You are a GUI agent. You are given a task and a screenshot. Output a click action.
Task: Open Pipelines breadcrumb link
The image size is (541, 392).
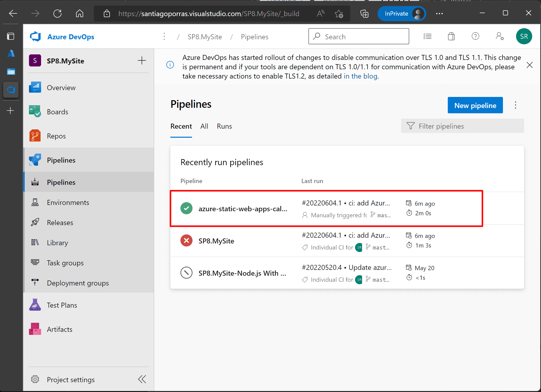pos(254,37)
